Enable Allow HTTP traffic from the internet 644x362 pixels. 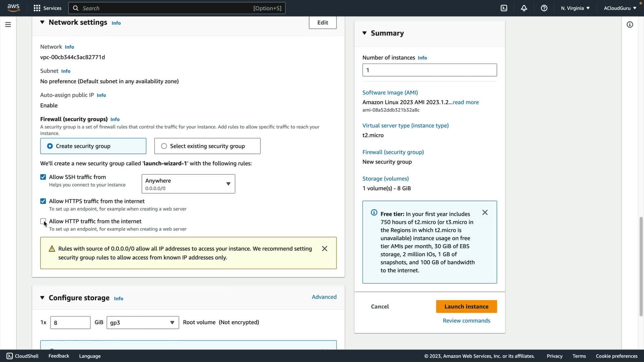[x=43, y=221]
